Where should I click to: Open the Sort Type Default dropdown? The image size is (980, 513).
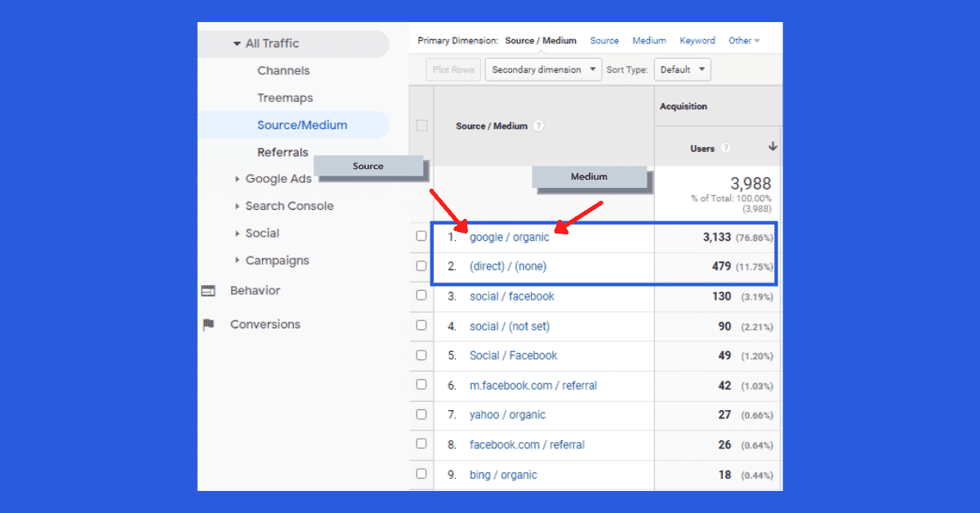[682, 69]
